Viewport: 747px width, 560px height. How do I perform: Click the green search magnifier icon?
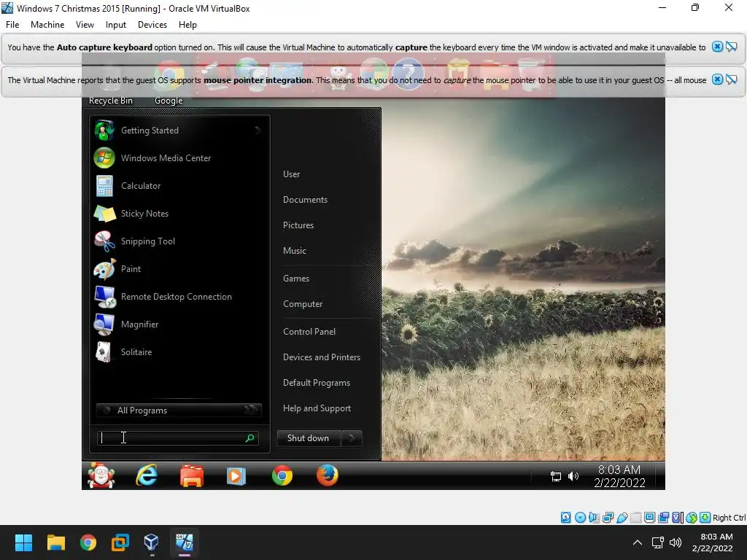(250, 438)
